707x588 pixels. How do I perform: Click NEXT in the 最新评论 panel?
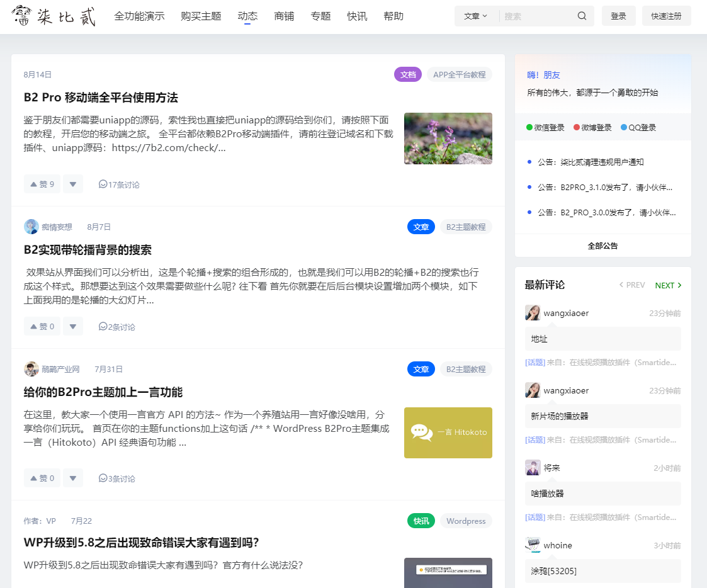pos(667,285)
